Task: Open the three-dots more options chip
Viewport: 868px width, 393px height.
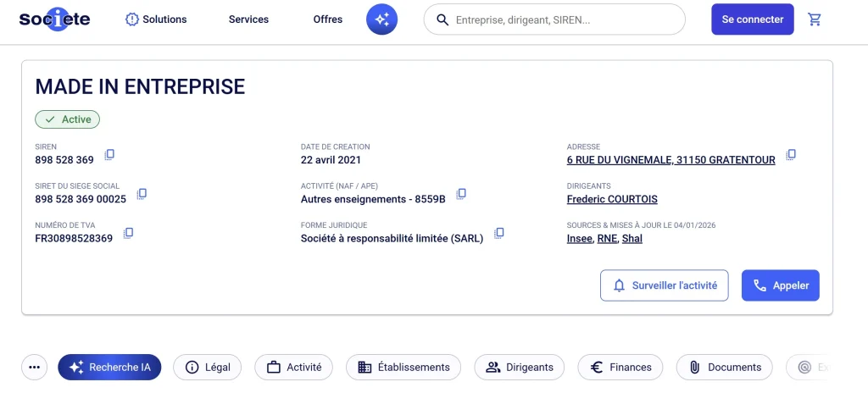Action: tap(34, 367)
